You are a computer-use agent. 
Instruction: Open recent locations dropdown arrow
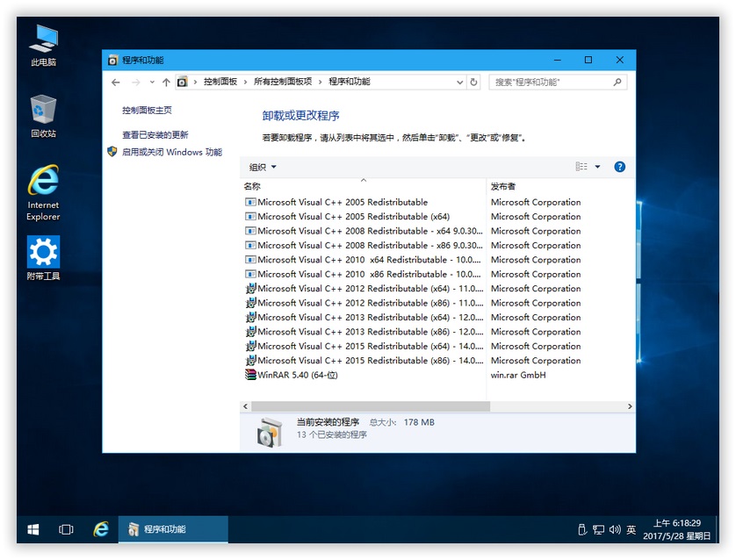[x=152, y=83]
